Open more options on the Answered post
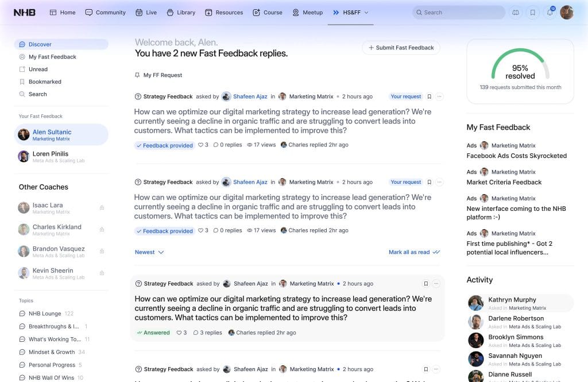 436,284
